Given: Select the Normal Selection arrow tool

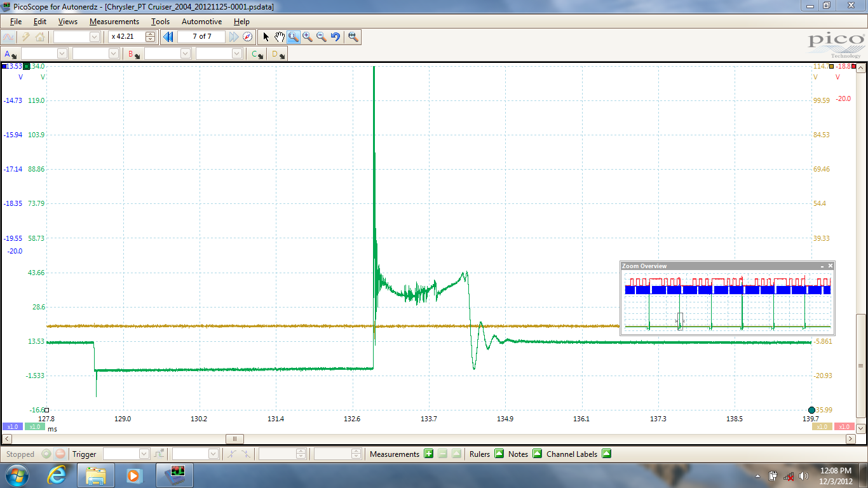Looking at the screenshot, I should (266, 36).
